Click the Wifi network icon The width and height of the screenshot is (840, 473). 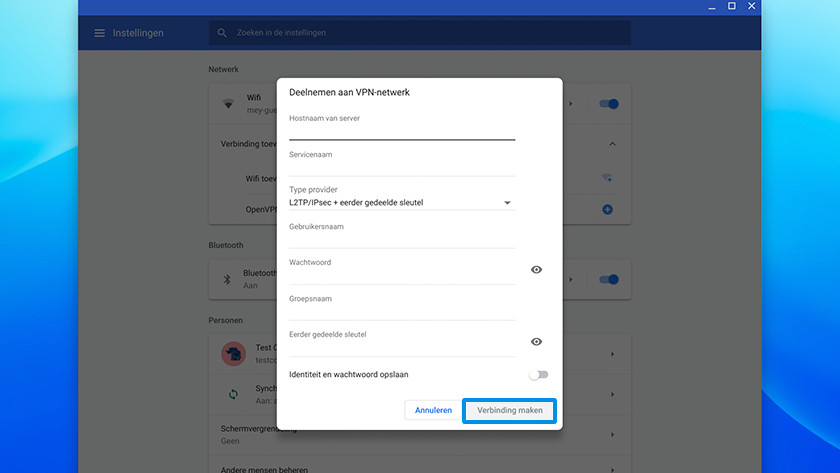[228, 104]
